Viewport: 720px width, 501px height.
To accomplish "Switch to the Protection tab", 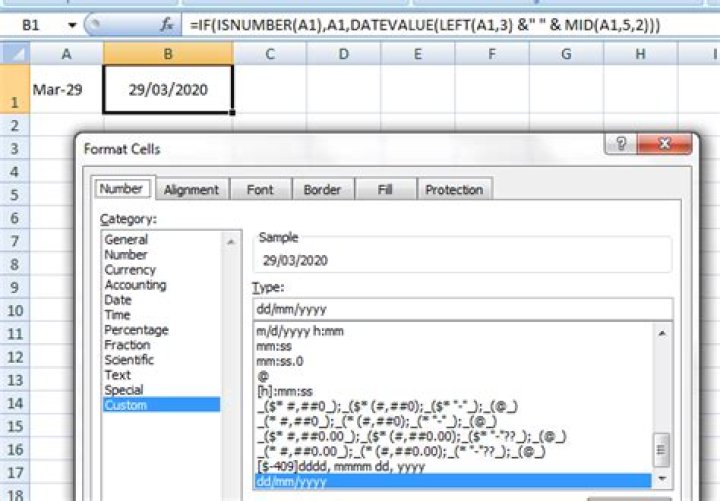I will point(454,190).
